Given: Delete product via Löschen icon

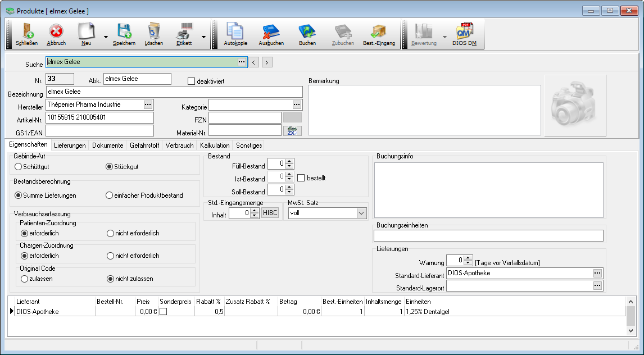Looking at the screenshot, I should click(x=153, y=31).
